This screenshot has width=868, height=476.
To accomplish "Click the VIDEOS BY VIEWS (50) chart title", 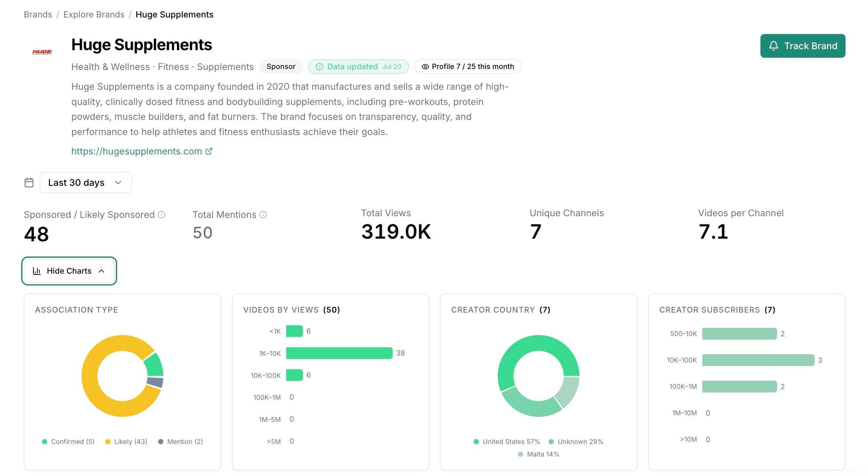I will pyautogui.click(x=291, y=310).
